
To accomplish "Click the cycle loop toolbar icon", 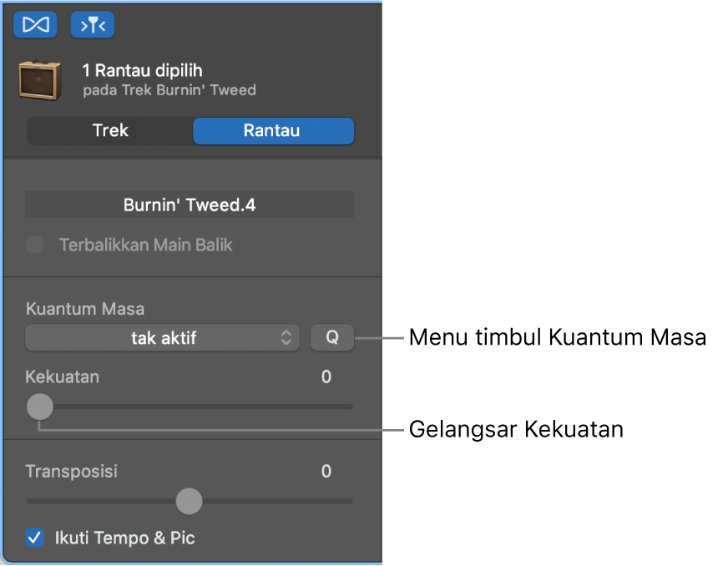I will 34,24.
